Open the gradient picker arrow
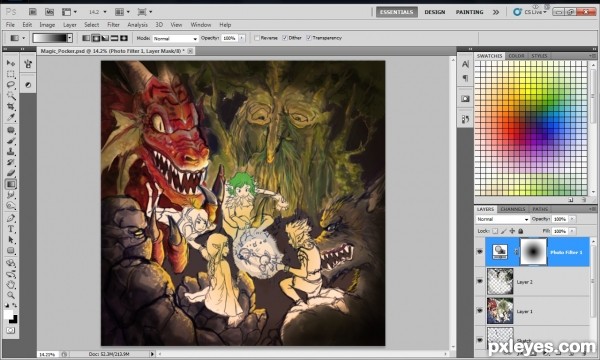This screenshot has width=600, height=360. (70, 38)
